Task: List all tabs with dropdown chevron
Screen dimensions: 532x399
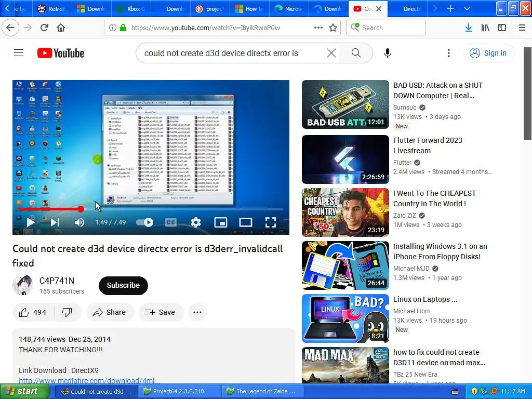Action: 467,9
